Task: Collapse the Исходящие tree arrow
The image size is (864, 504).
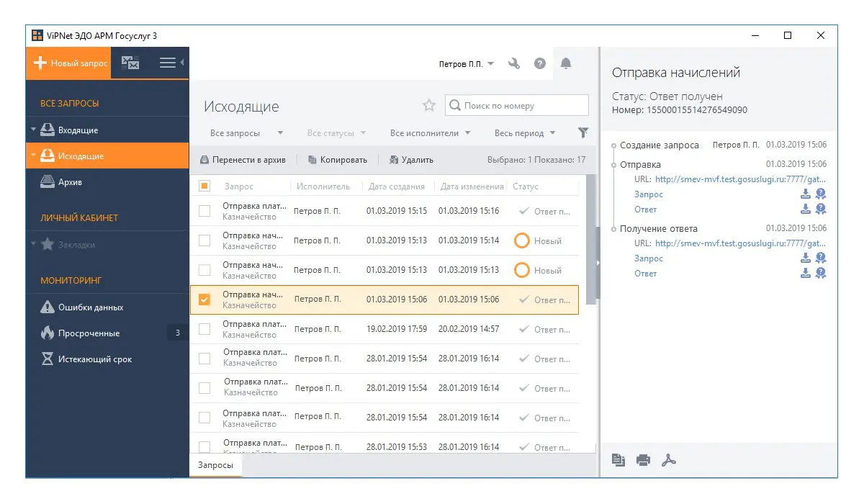Action: coord(33,156)
